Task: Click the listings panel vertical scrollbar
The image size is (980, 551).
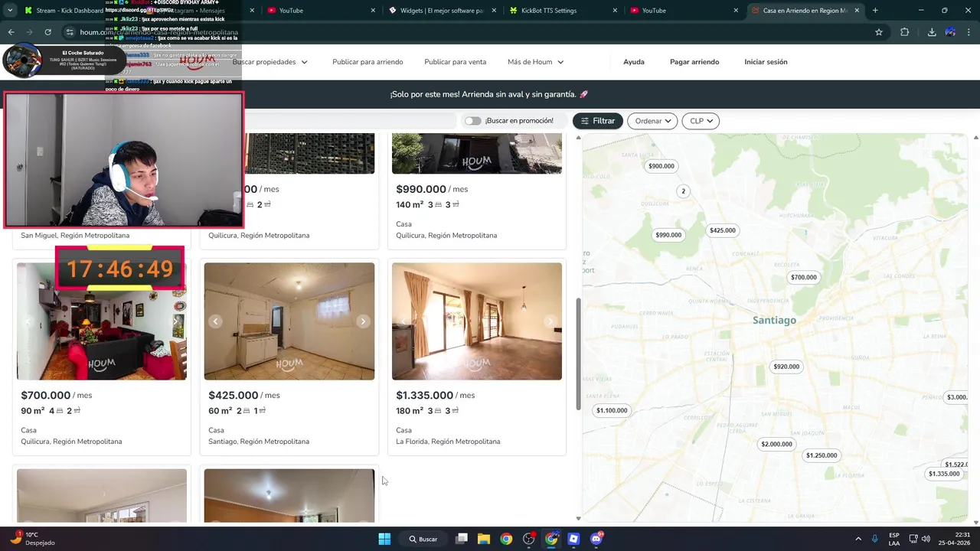Action: (x=578, y=354)
